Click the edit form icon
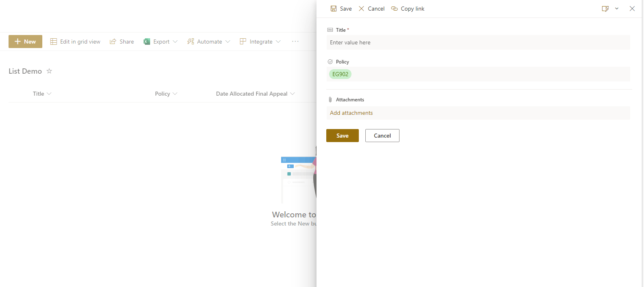644x287 pixels. click(x=605, y=9)
